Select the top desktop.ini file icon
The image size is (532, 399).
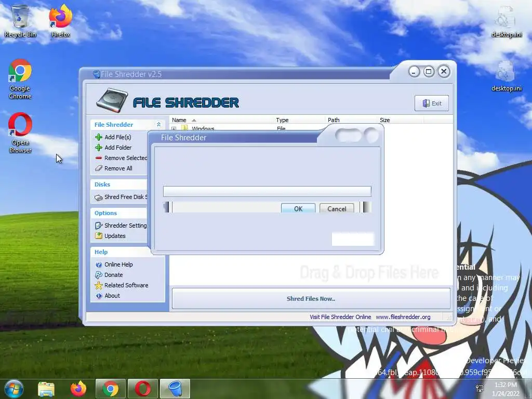click(506, 21)
